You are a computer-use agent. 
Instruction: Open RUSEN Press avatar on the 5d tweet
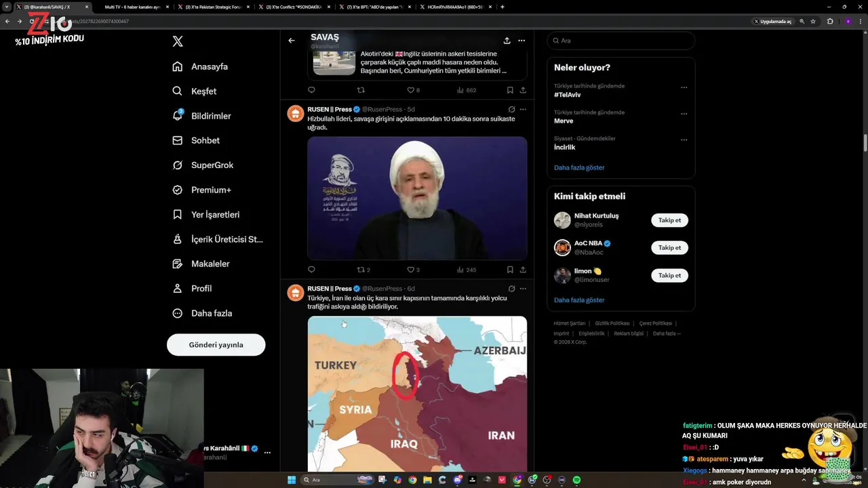tap(295, 113)
